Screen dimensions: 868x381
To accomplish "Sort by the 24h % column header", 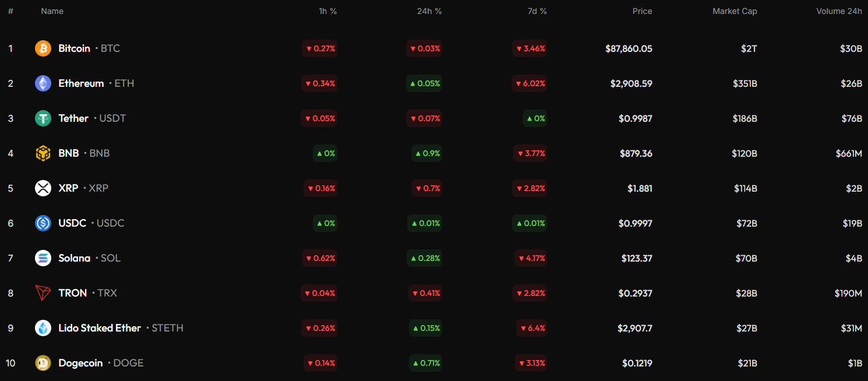I will 429,11.
